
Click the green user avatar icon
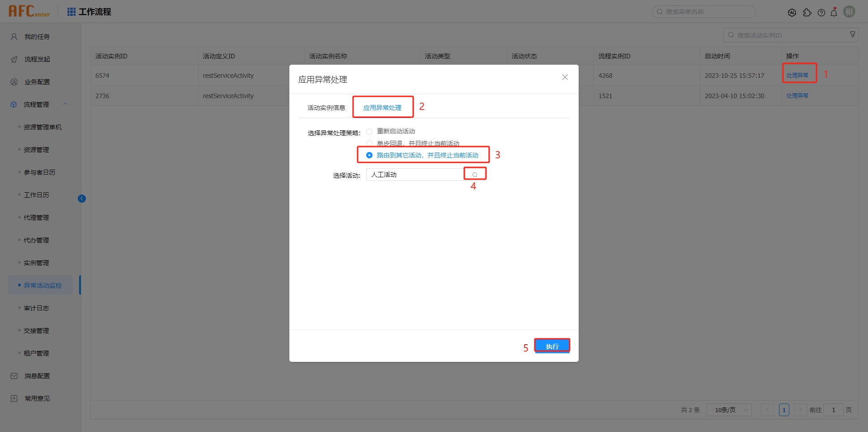tap(849, 12)
